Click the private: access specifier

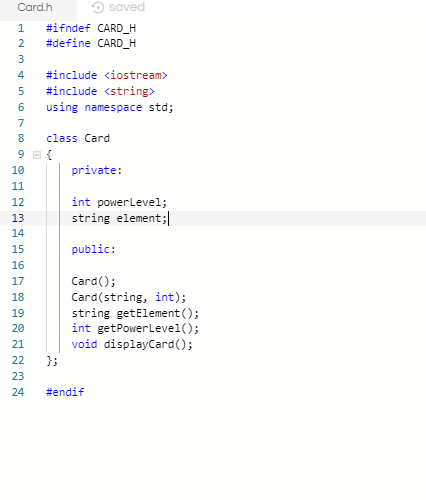coord(97,170)
